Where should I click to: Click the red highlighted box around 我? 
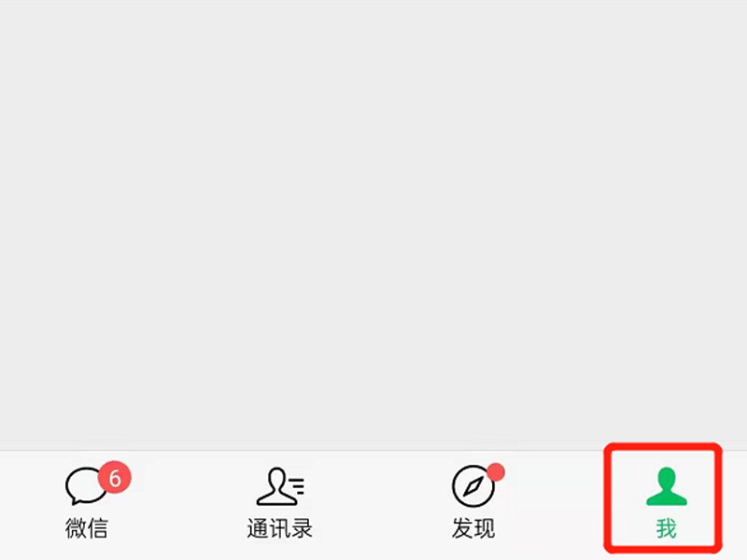663,497
